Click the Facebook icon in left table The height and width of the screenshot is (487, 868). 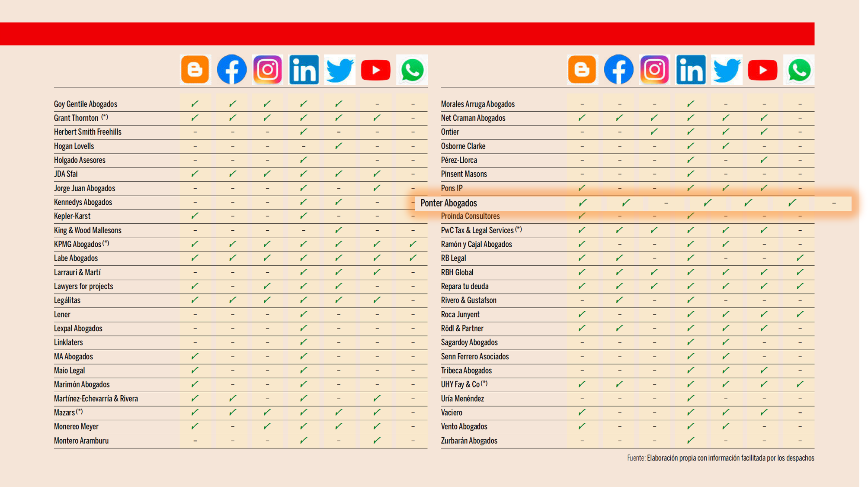(x=232, y=70)
